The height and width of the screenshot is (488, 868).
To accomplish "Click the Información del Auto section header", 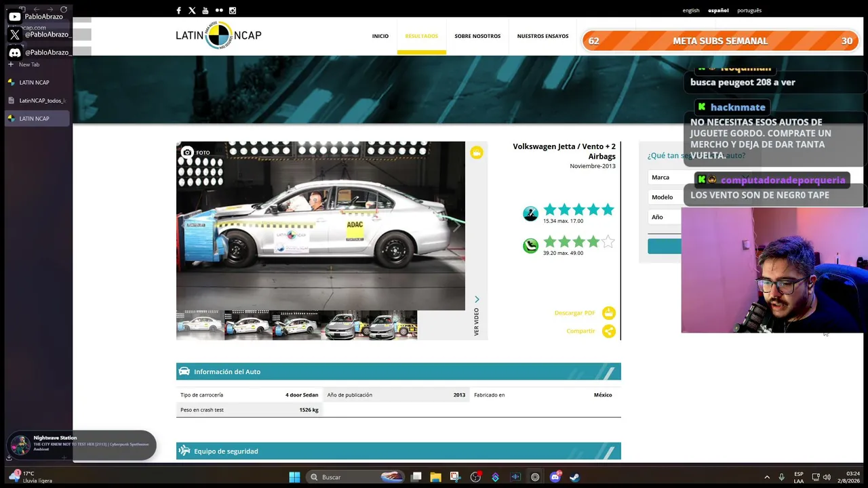I will [x=399, y=371].
